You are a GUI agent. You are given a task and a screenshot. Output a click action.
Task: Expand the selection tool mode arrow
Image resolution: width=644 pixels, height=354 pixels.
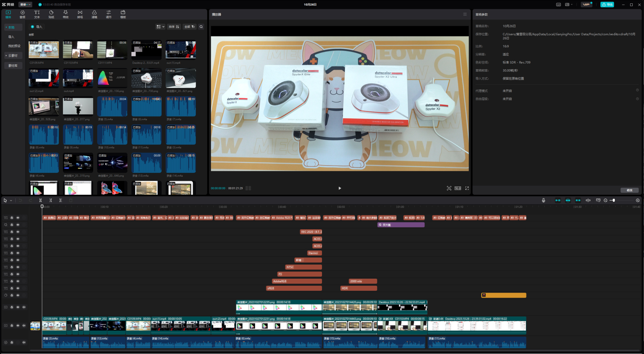click(x=11, y=201)
